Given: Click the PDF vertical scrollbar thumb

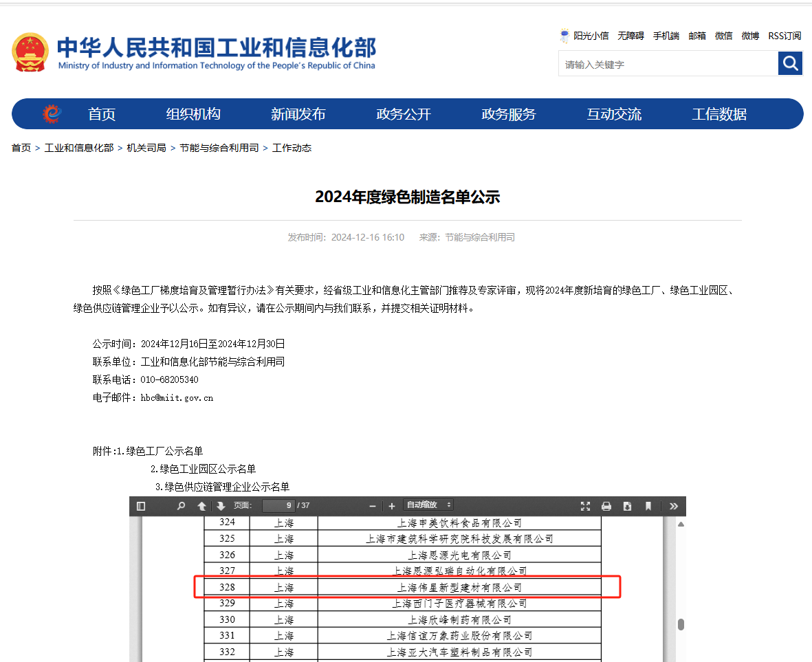Looking at the screenshot, I should click(681, 624).
